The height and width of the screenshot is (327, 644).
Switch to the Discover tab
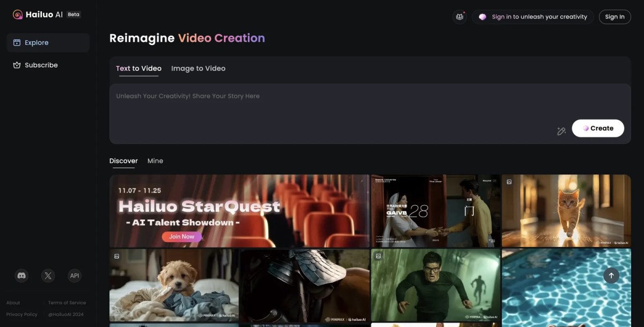pyautogui.click(x=123, y=161)
